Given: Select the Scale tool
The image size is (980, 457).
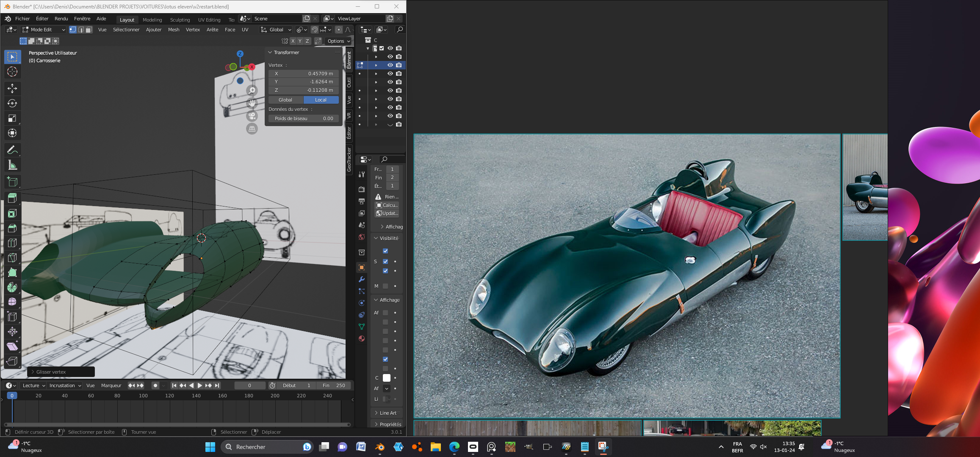Looking at the screenshot, I should 12,118.
